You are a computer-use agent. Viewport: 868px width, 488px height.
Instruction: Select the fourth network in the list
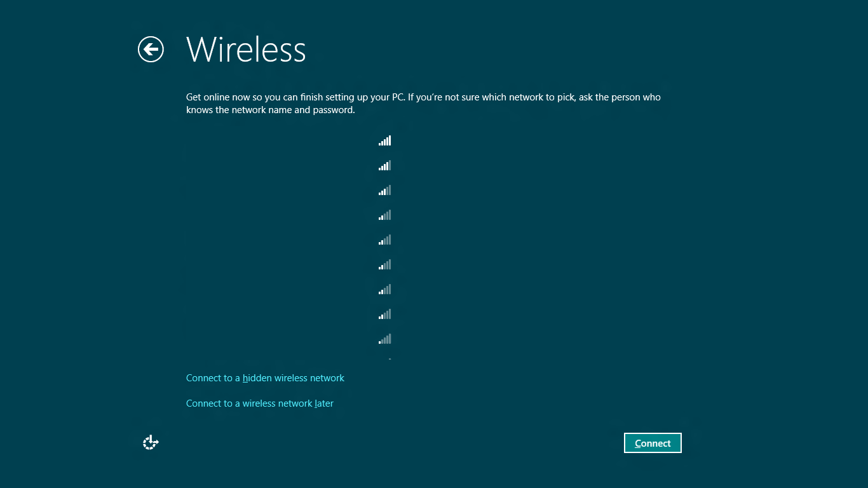click(x=384, y=215)
